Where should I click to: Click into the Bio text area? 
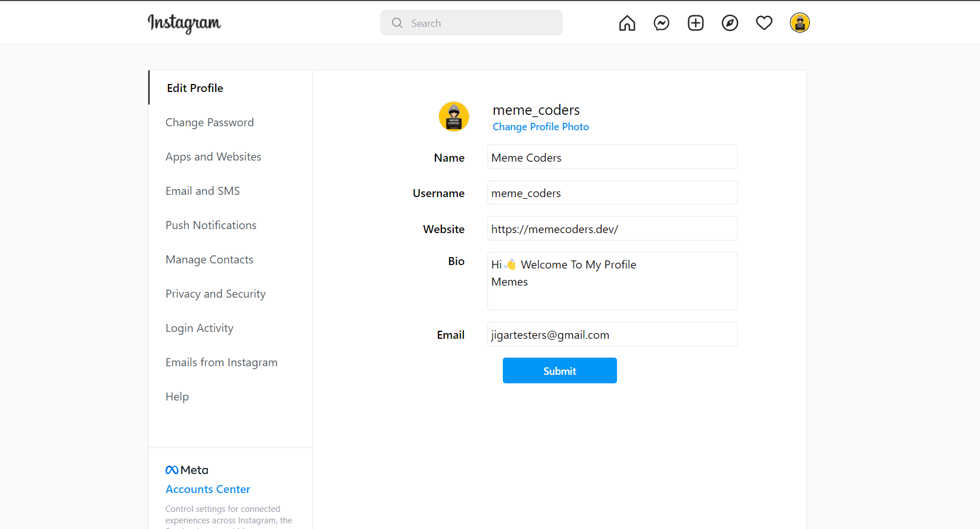612,281
